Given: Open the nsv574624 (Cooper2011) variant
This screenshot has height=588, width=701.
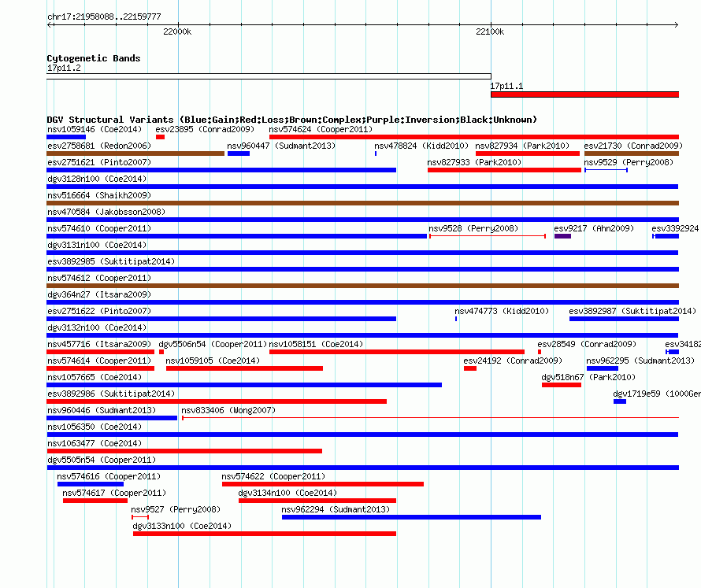Looking at the screenshot, I should click(321, 130).
